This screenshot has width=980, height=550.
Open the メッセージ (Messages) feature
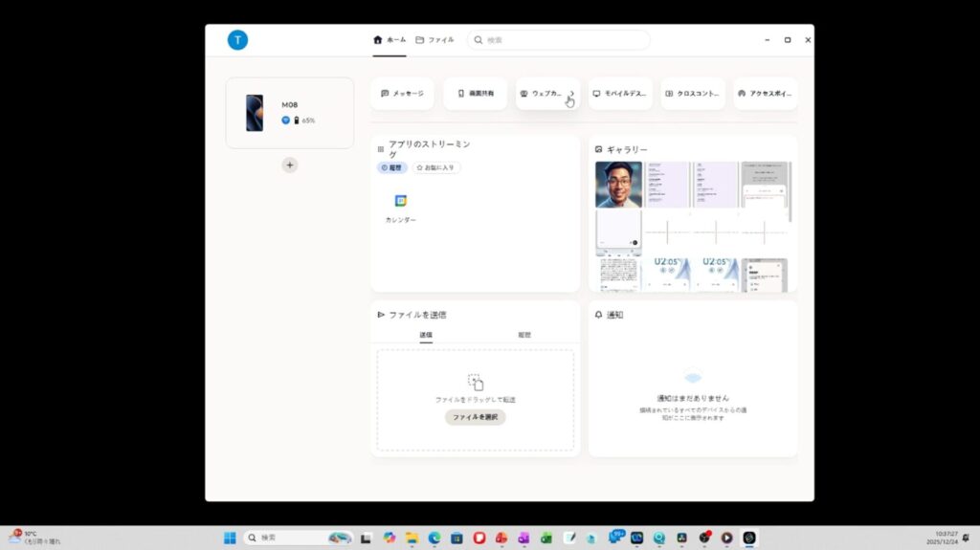pyautogui.click(x=402, y=94)
